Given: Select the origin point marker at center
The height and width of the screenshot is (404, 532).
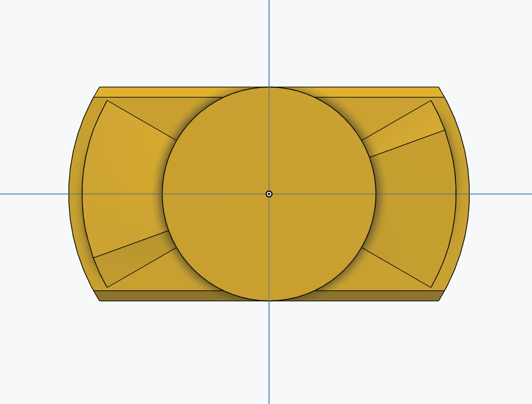Looking at the screenshot, I should pos(269,194).
